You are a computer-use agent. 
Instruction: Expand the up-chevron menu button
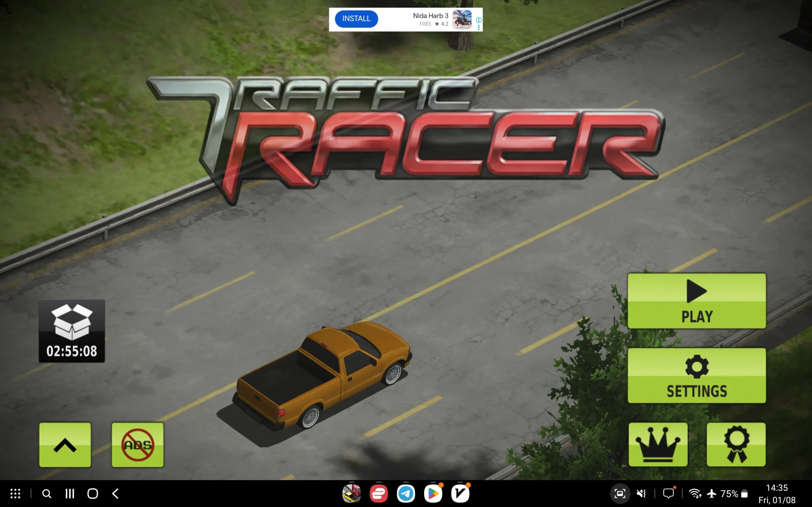point(65,444)
